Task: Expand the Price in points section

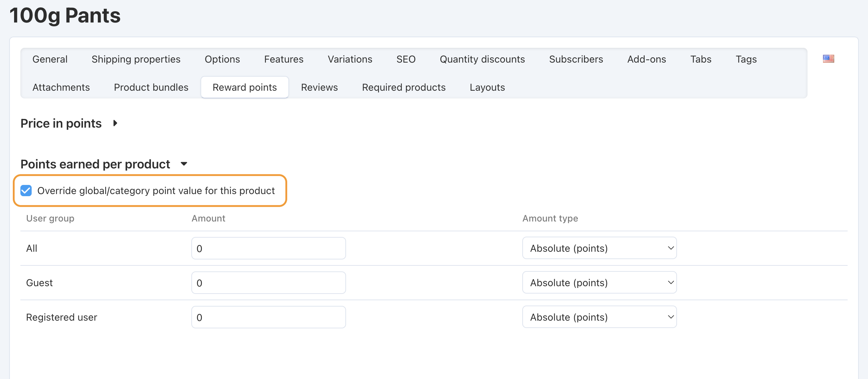Action: pos(115,123)
